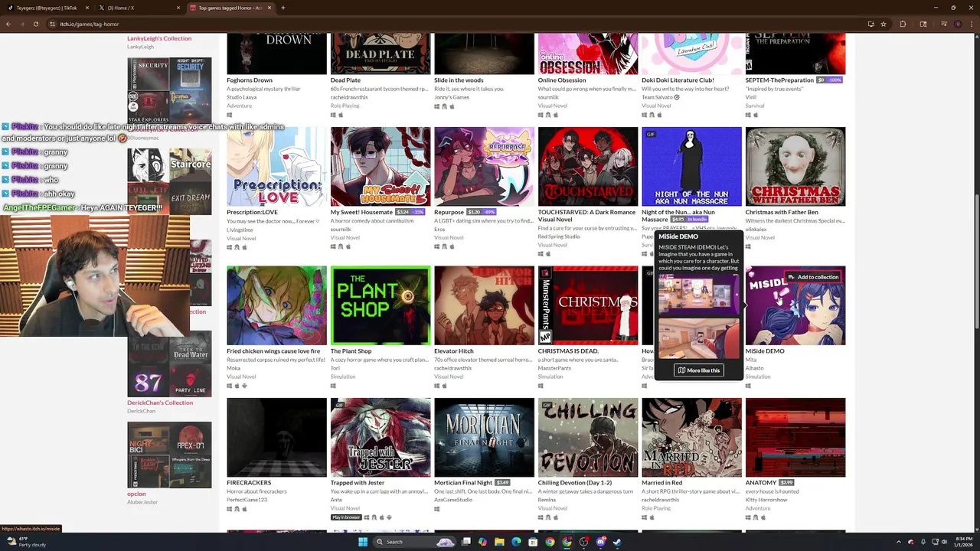Click Play in browser under Trapped with Jester
The width and height of the screenshot is (980, 551).
point(345,517)
